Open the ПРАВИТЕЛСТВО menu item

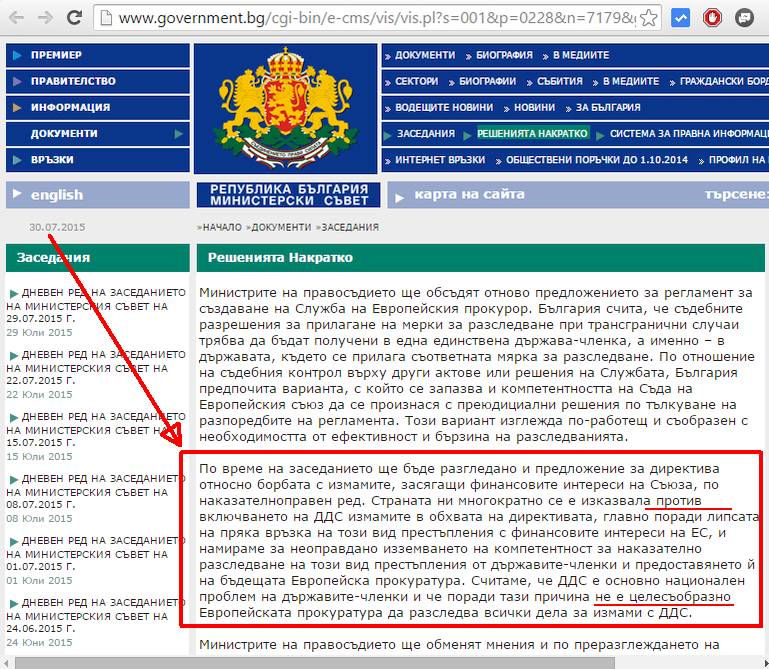click(97, 81)
